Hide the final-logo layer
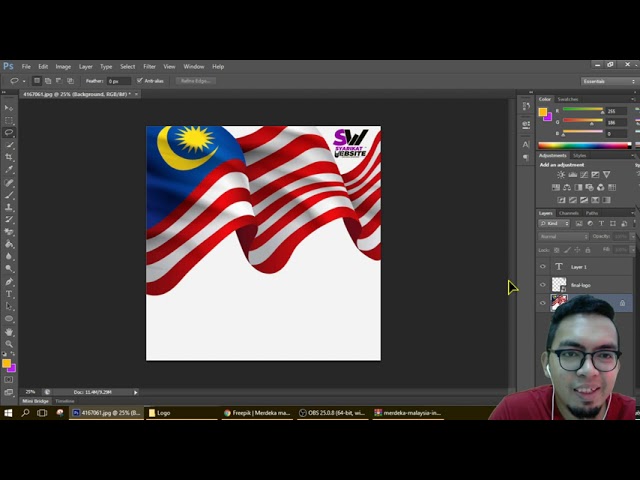640x480 pixels. coord(543,285)
